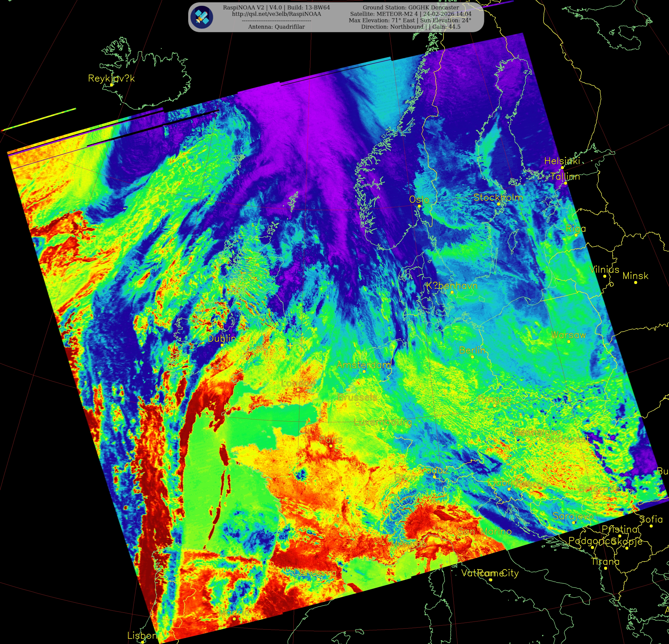Click the Antenna Quadrifilar label
The image size is (669, 644).
(276, 27)
